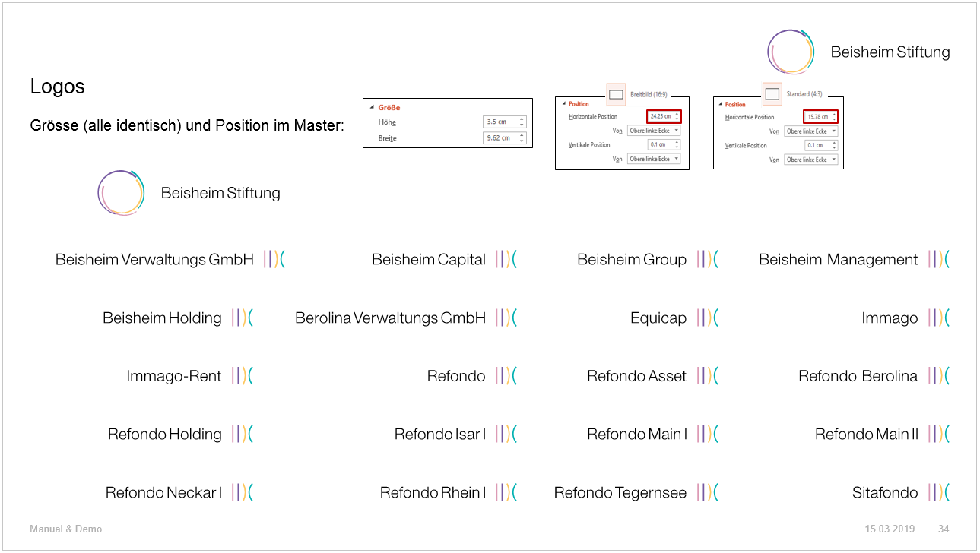This screenshot has height=553, width=980.
Task: Click the Beisheim Capital logo mark
Action: [506, 259]
